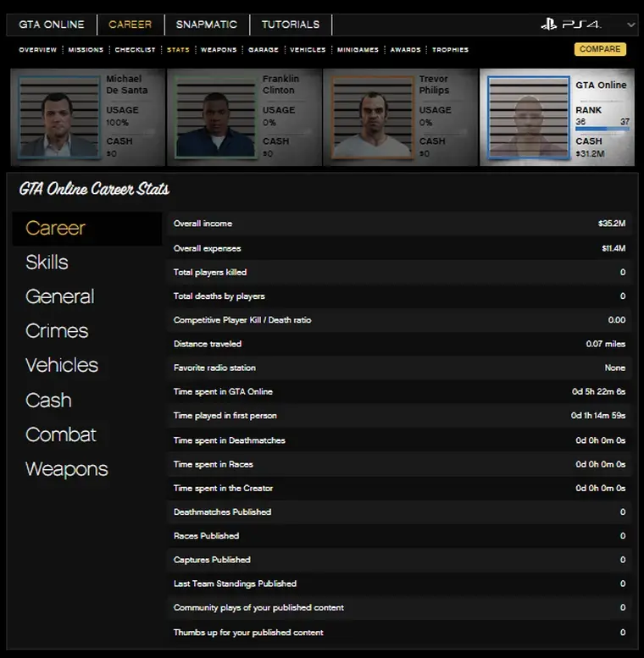The height and width of the screenshot is (658, 644).
Task: Open the Garage sub-menu
Action: tap(264, 50)
